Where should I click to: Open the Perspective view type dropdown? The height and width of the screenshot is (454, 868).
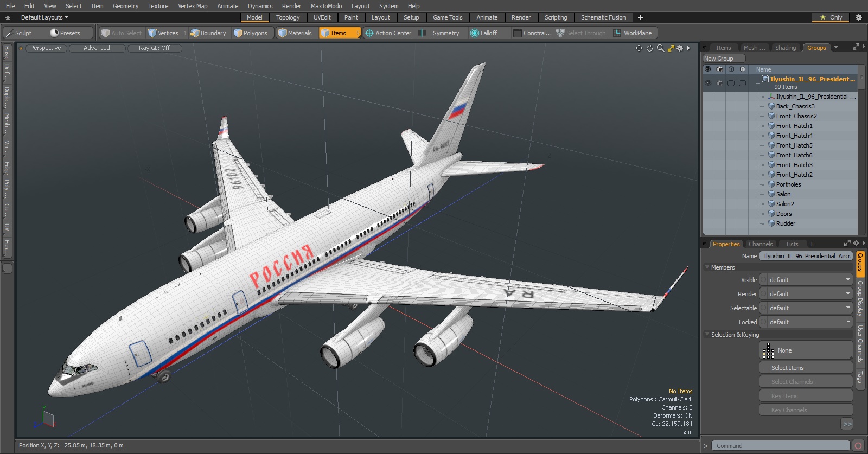tap(46, 48)
